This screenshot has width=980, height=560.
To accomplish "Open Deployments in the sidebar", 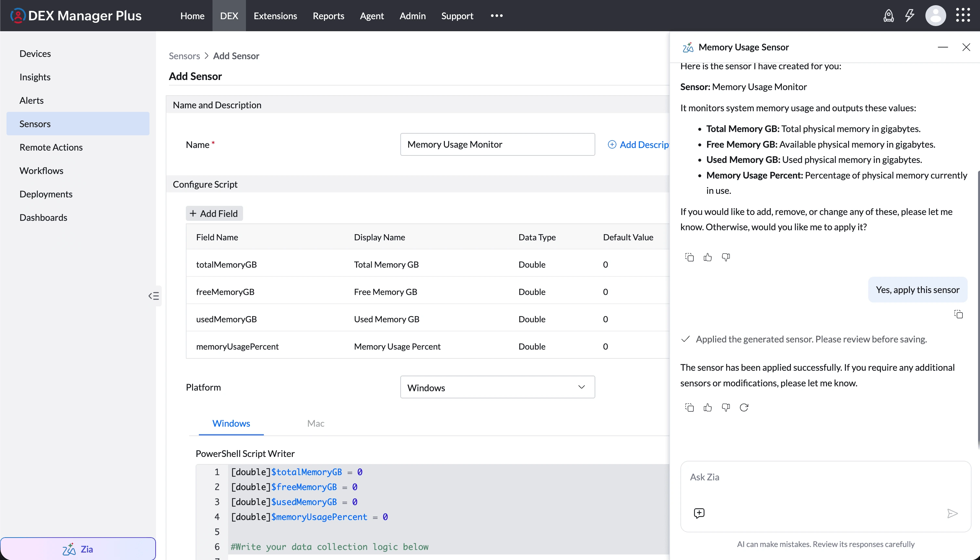I will (x=78, y=194).
